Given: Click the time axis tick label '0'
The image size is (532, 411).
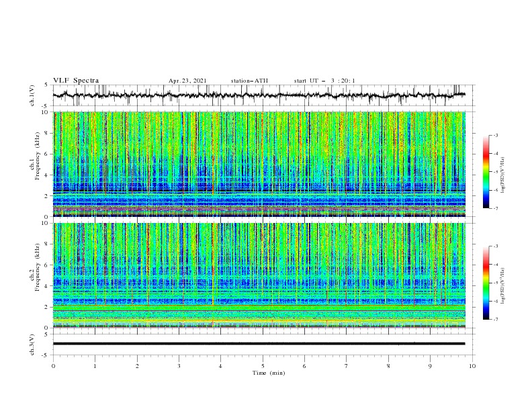Looking at the screenshot, I should tap(53, 366).
